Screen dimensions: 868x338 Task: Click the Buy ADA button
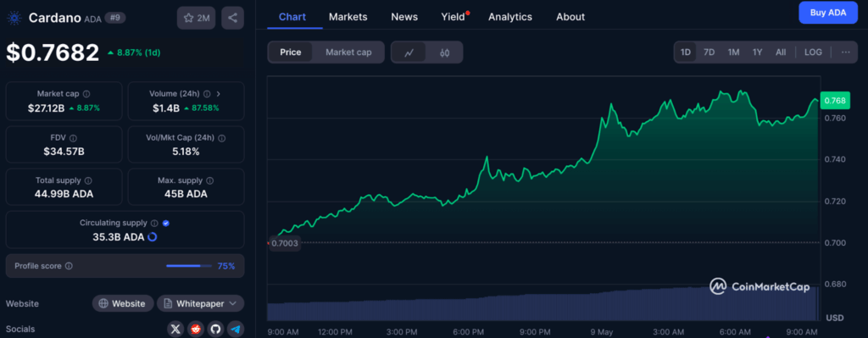pos(828,13)
